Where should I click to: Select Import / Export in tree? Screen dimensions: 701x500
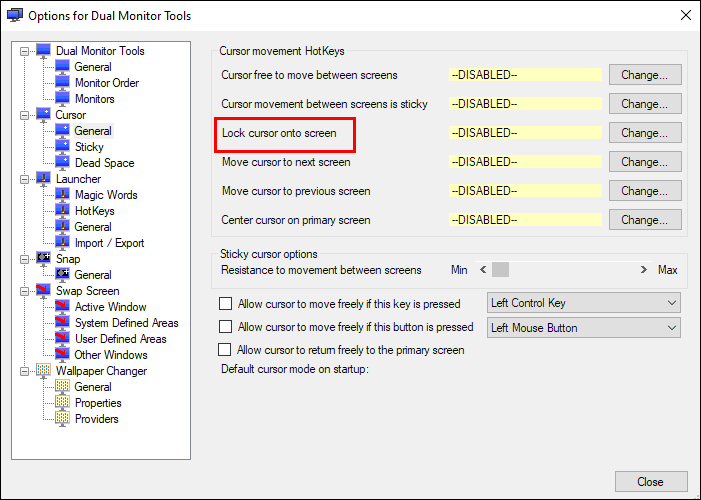point(110,243)
